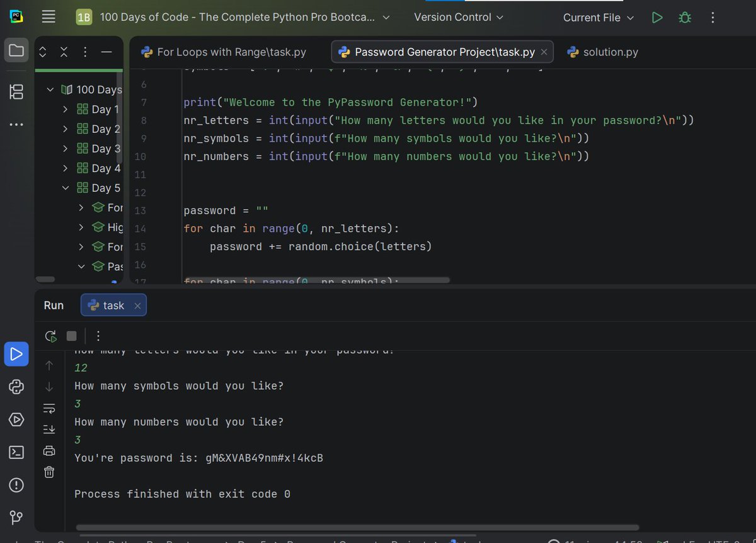Open the Services tool window
756x543 pixels.
point(16,419)
